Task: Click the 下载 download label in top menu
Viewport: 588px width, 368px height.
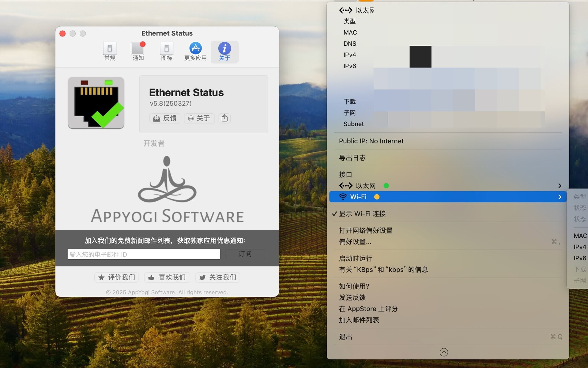Action: point(349,101)
